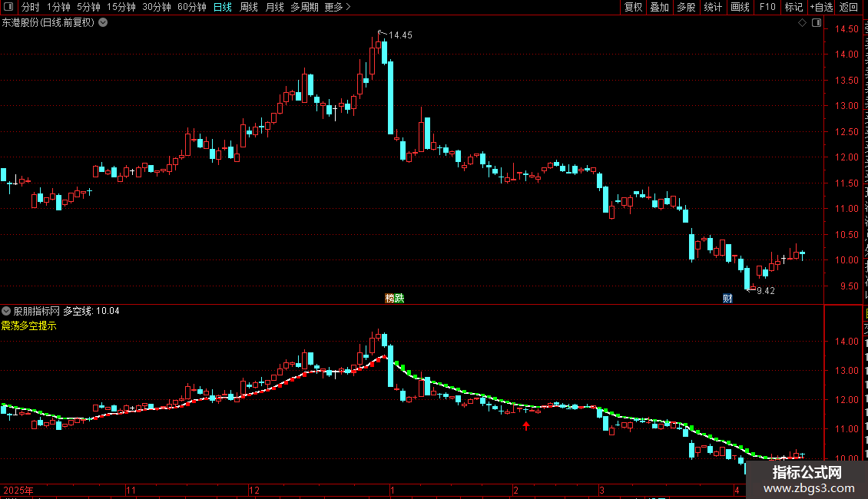The image size is (868, 499).
Task: Select the 1分钟 period
Action: coord(58,7)
